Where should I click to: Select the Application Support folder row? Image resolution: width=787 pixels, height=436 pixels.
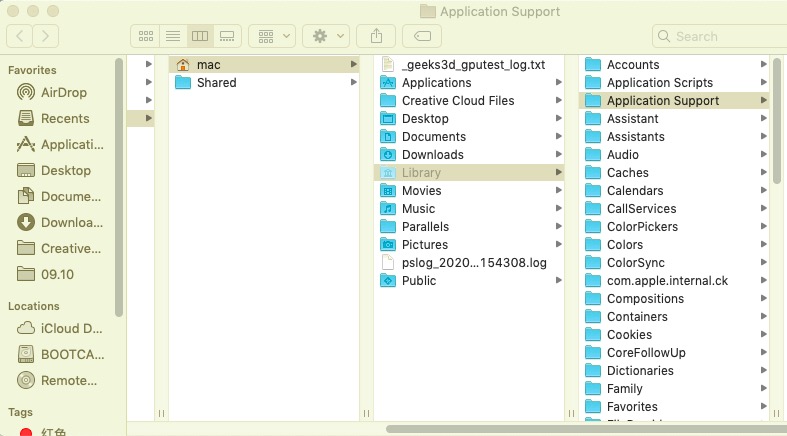[x=674, y=101]
